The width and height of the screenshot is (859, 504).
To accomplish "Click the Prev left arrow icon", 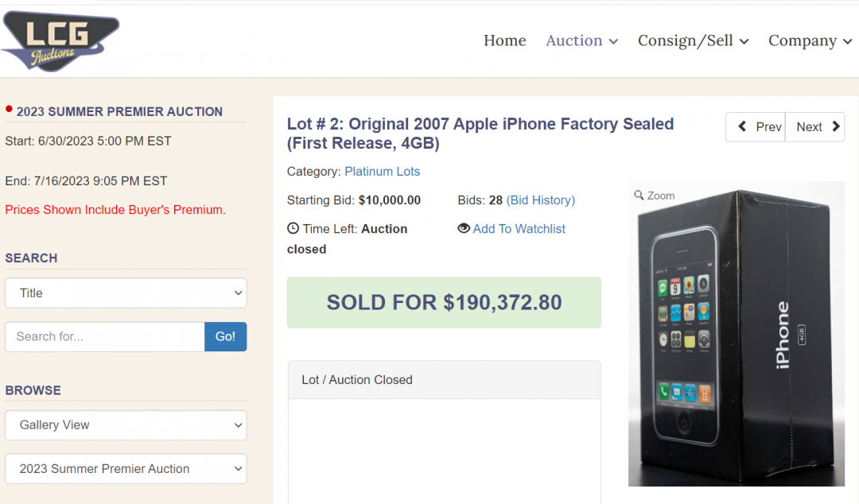I will [x=743, y=126].
